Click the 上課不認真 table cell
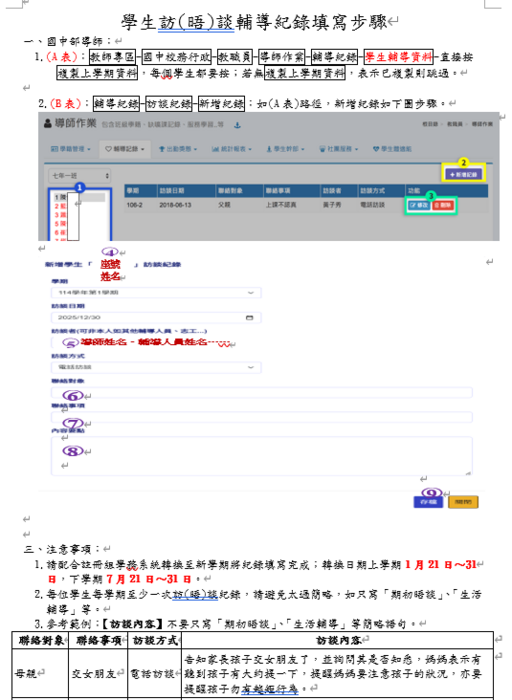The height and width of the screenshot is (700, 512). [x=281, y=205]
